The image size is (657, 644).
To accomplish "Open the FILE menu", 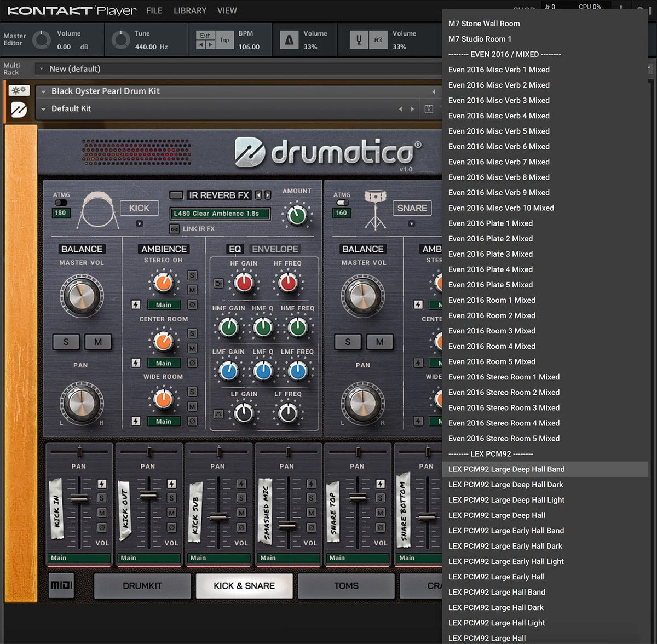I will (154, 10).
